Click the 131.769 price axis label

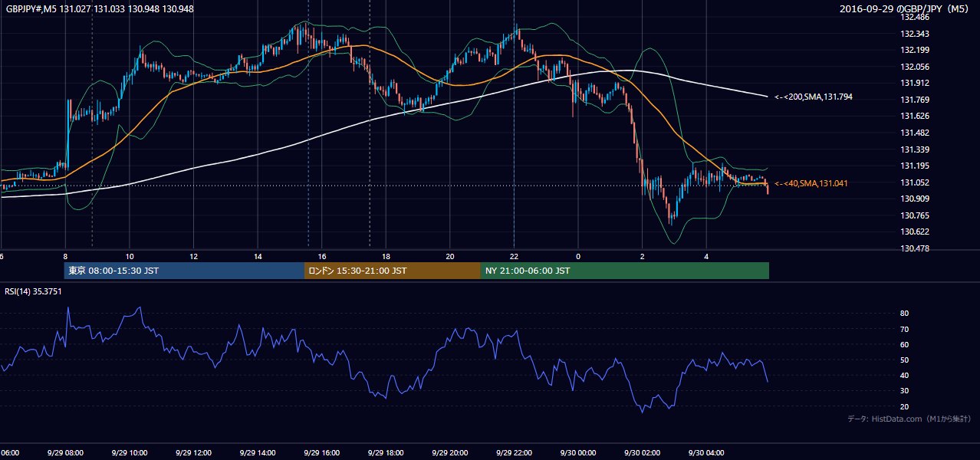point(915,100)
